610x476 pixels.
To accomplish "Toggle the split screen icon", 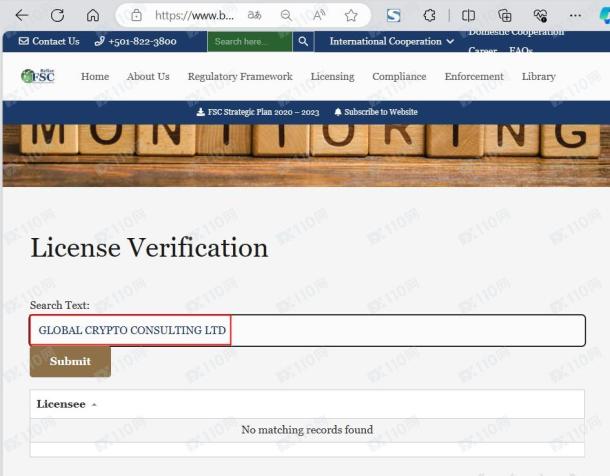I will pos(468,16).
